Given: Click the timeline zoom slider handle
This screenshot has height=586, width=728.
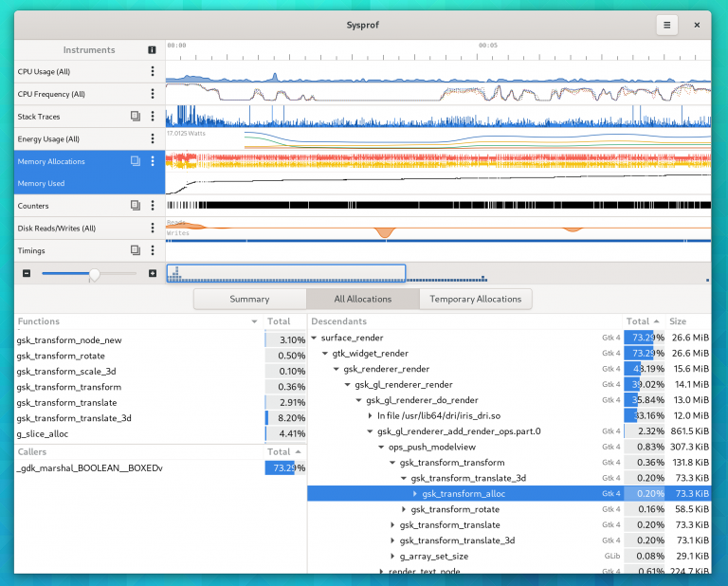Looking at the screenshot, I should [x=94, y=274].
